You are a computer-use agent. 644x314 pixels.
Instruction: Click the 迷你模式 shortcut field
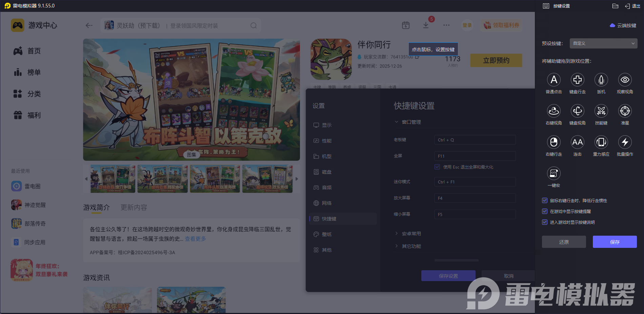point(475,182)
